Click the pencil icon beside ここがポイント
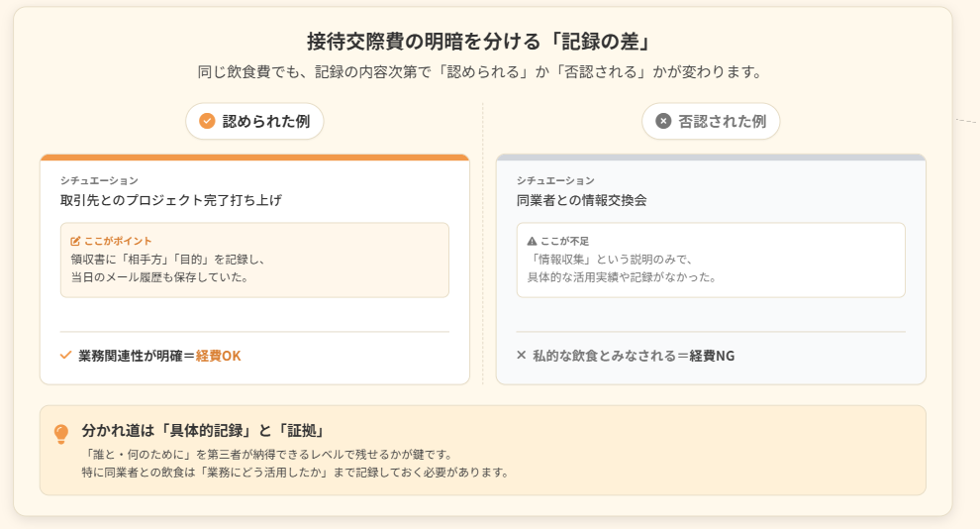 75,241
